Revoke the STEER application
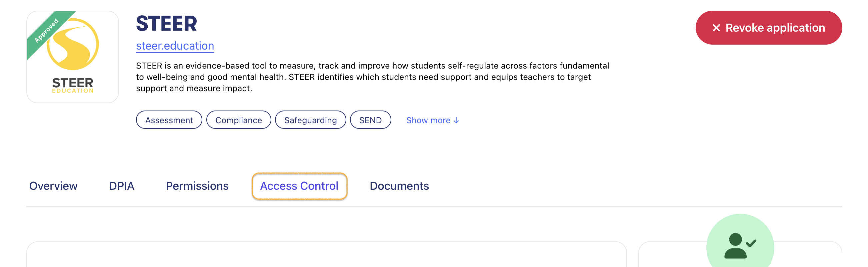The image size is (868, 267). click(768, 28)
